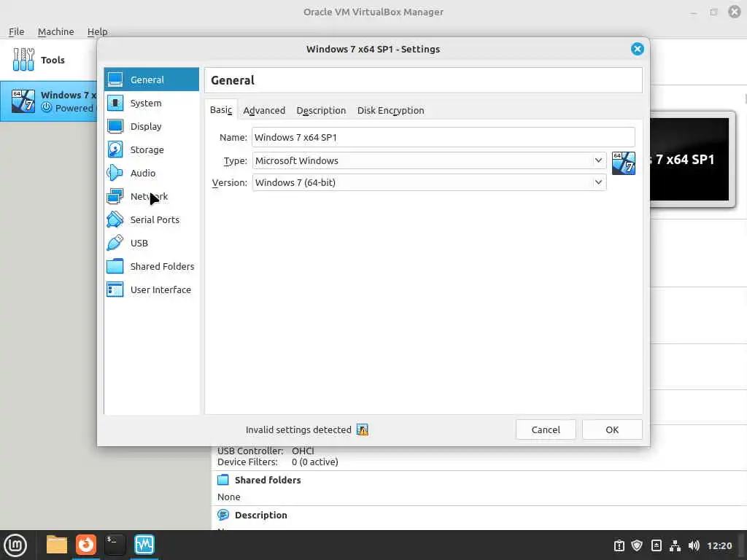The image size is (747, 560).
Task: Click Shared folders section icon in Manager
Action: [x=223, y=480]
